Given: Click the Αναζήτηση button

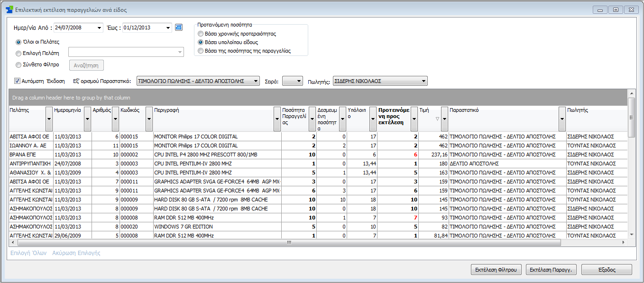Looking at the screenshot, I should click(87, 65).
